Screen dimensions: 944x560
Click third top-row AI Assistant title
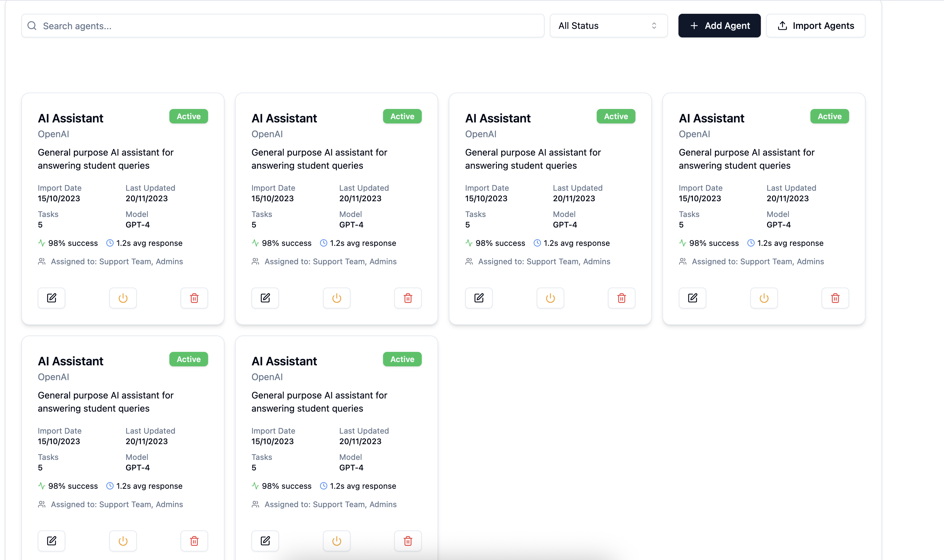[x=498, y=118]
